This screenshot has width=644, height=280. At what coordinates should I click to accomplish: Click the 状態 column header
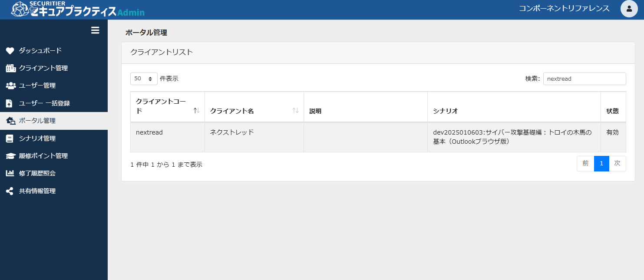(613, 107)
